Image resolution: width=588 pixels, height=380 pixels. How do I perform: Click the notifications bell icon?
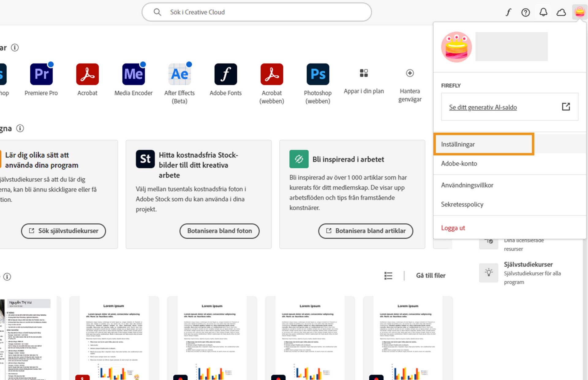tap(543, 12)
